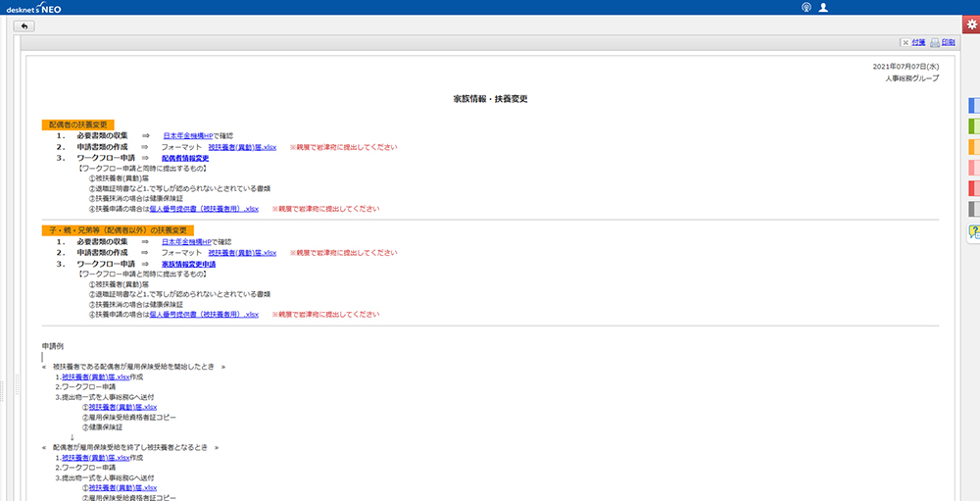Click the broadcast notification icon in header
Screen dimensions: 980x501
[806, 7]
